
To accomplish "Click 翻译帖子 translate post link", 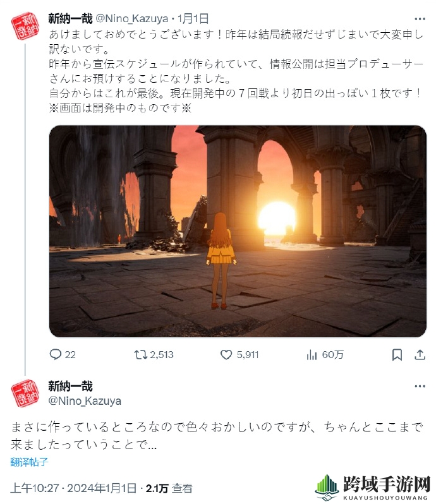I will click(29, 462).
